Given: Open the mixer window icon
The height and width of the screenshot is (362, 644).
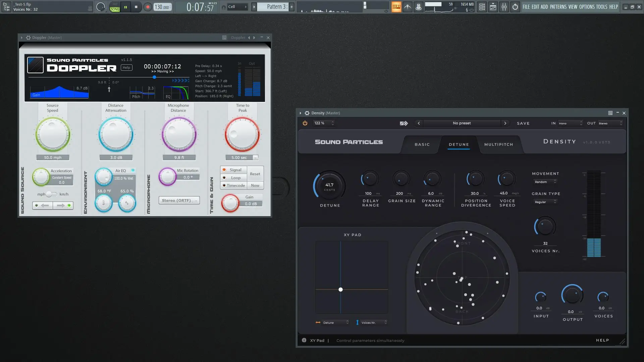Looking at the screenshot, I should coord(504,7).
